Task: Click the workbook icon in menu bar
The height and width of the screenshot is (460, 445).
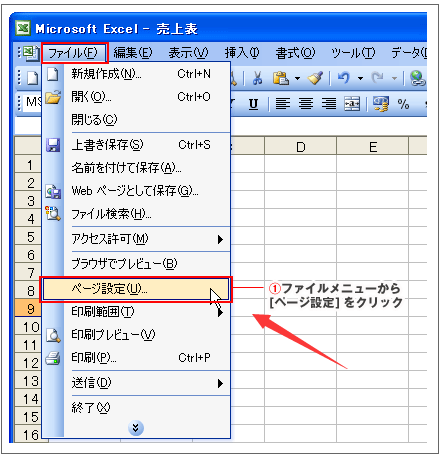Action: click(x=32, y=53)
